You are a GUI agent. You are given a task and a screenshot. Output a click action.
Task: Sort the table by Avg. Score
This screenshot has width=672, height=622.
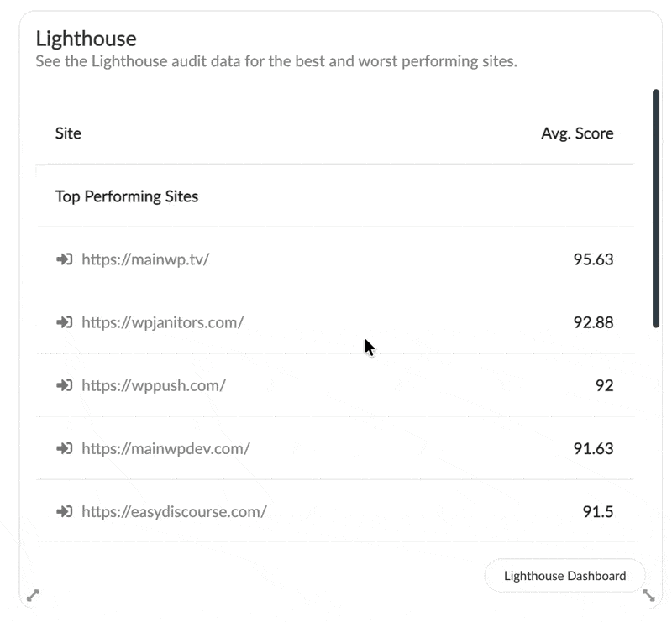click(577, 133)
